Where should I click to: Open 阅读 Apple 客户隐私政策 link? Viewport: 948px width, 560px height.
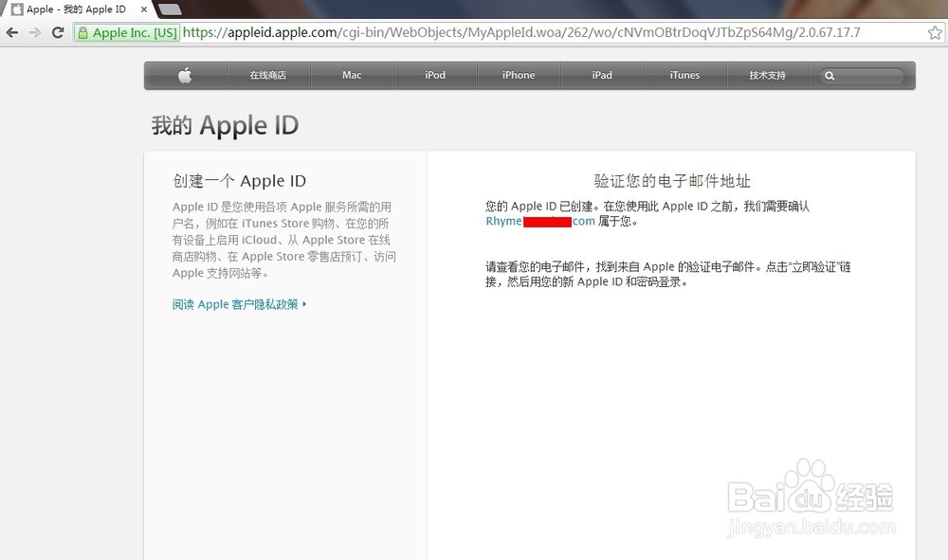[x=240, y=304]
